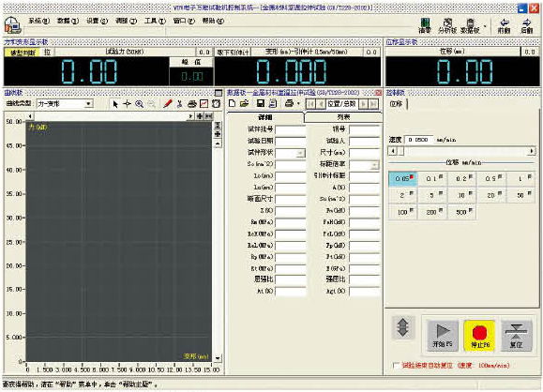
Task: Open the 数据板 data panel icon
Action: (x=470, y=26)
